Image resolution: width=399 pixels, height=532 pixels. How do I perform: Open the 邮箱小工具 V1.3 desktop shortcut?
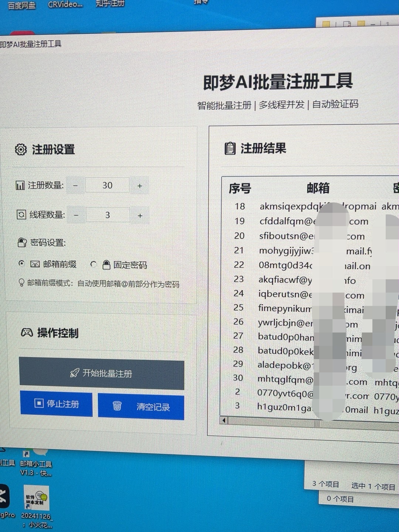(x=35, y=462)
